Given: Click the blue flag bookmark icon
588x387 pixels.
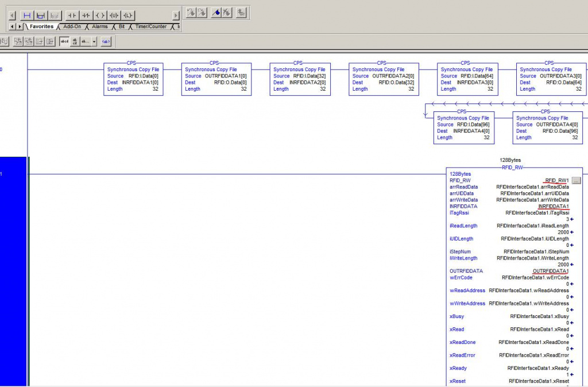Looking at the screenshot, I should tap(216, 13).
